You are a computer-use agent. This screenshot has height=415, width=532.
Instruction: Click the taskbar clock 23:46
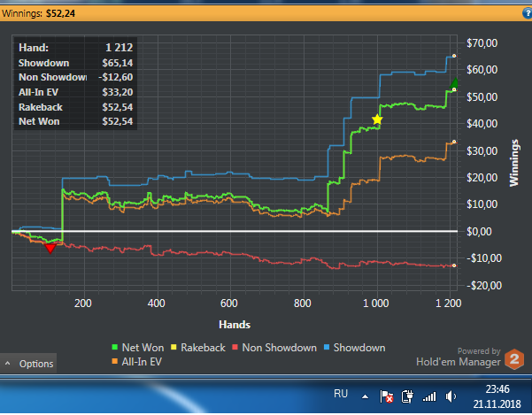coord(497,388)
